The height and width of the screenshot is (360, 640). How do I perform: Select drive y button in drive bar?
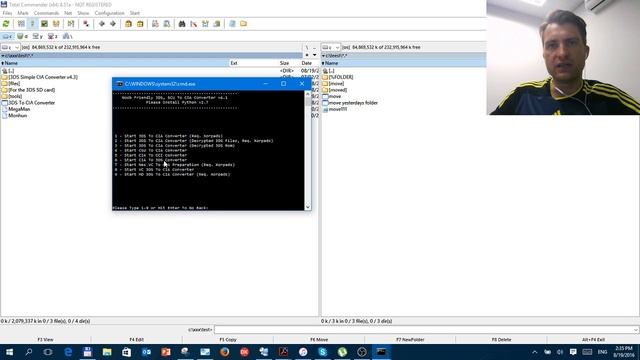coord(37,36)
